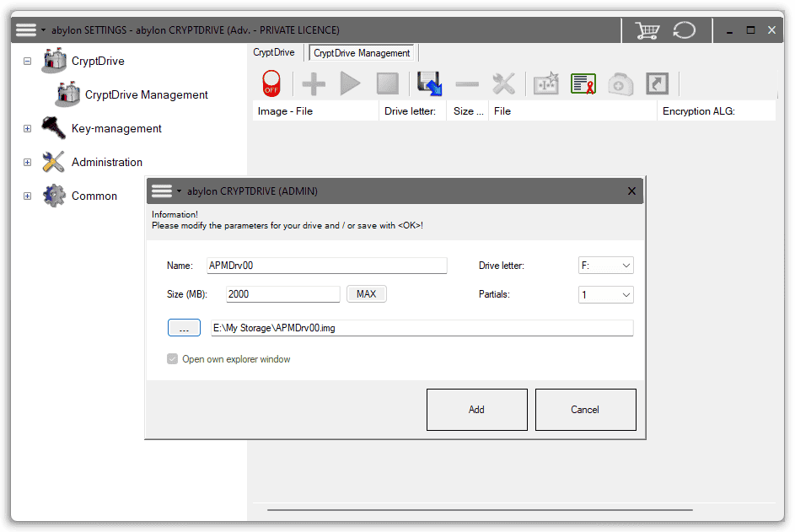The image size is (795, 532).
Task: Expand the Common tree node
Action: click(27, 196)
